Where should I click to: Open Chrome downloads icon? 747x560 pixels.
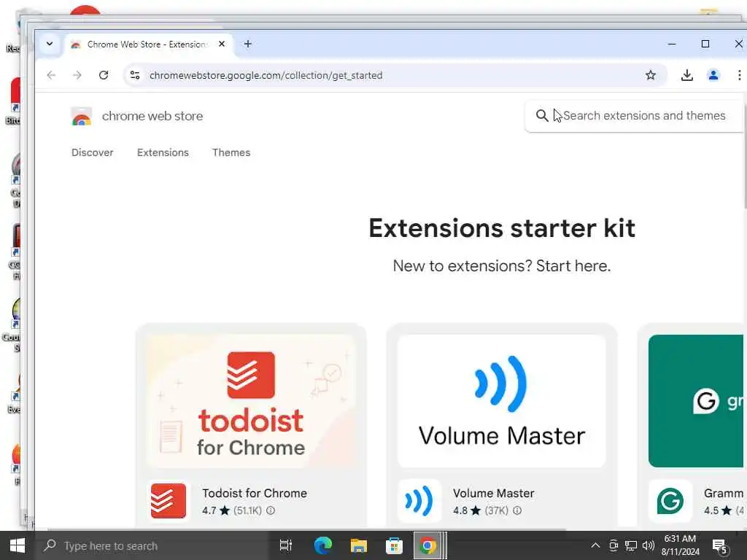687,75
